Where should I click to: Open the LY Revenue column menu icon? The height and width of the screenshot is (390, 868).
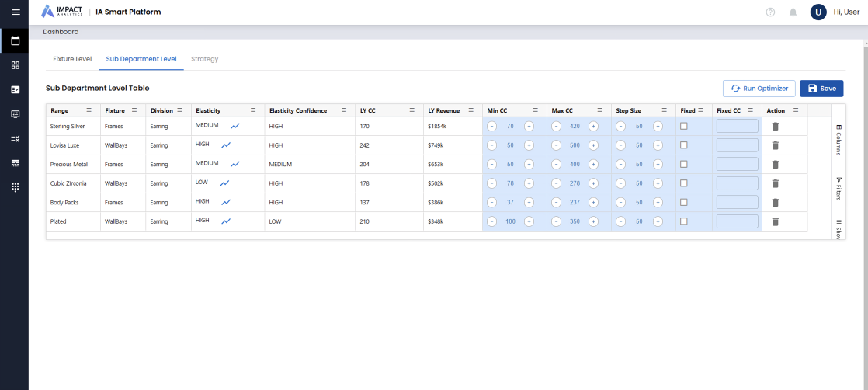[x=471, y=110]
